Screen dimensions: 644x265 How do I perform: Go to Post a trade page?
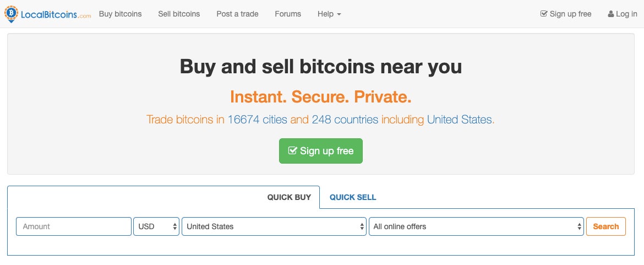[237, 14]
